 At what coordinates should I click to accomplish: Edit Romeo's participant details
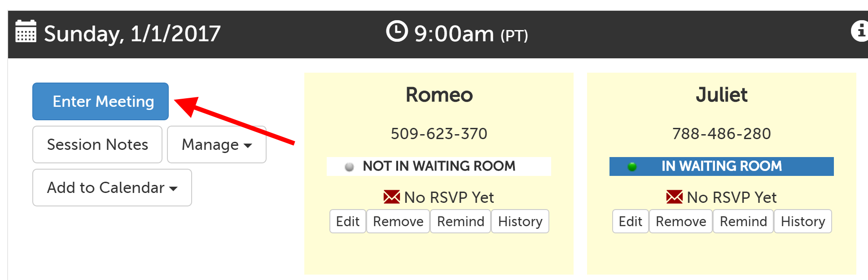pyautogui.click(x=348, y=221)
